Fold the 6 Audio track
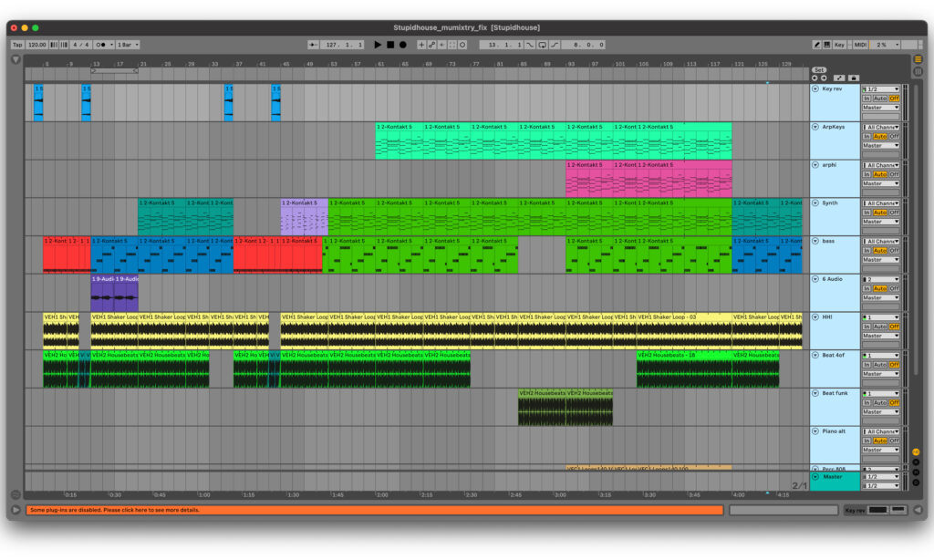The height and width of the screenshot is (560, 934). (x=815, y=279)
